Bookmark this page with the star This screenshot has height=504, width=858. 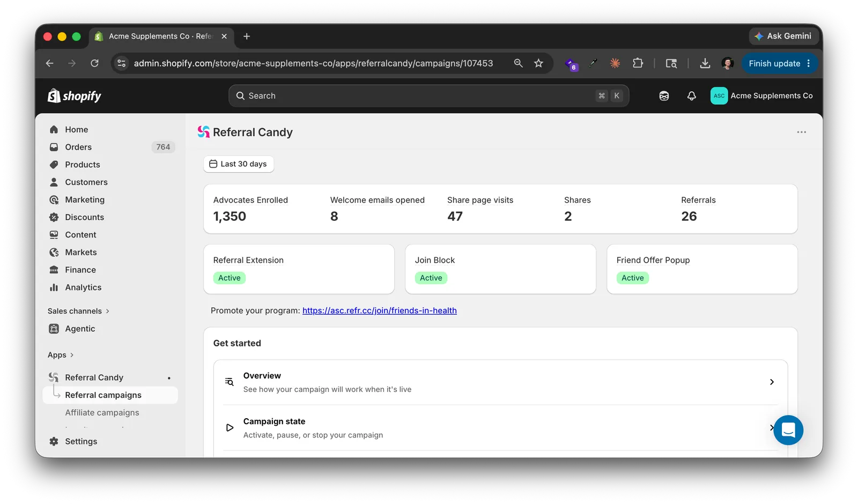(x=538, y=63)
